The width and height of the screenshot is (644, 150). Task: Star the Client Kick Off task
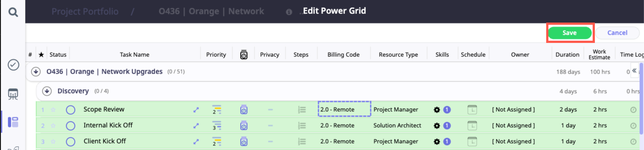53,142
